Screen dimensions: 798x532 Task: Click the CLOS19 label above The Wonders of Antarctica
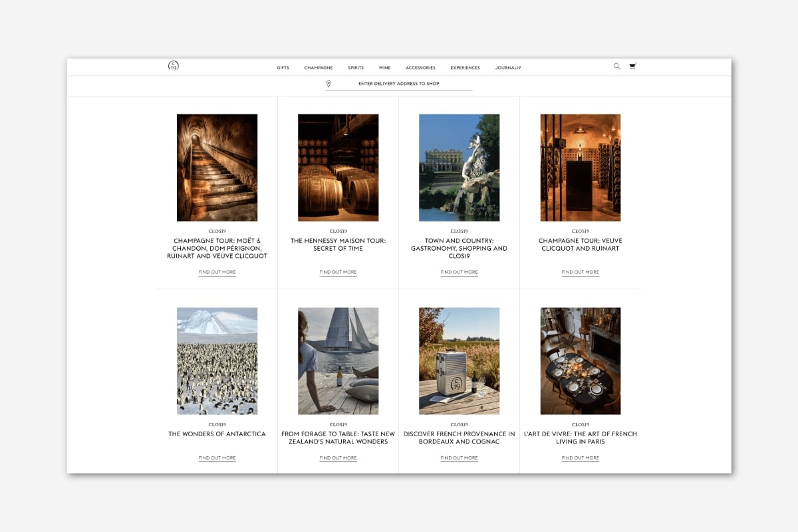[217, 424]
